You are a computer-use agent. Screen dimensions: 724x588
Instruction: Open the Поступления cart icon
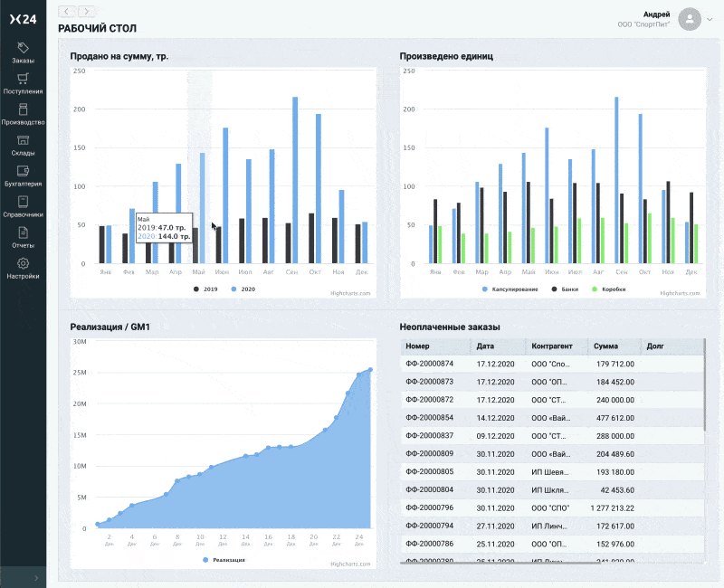(x=23, y=79)
